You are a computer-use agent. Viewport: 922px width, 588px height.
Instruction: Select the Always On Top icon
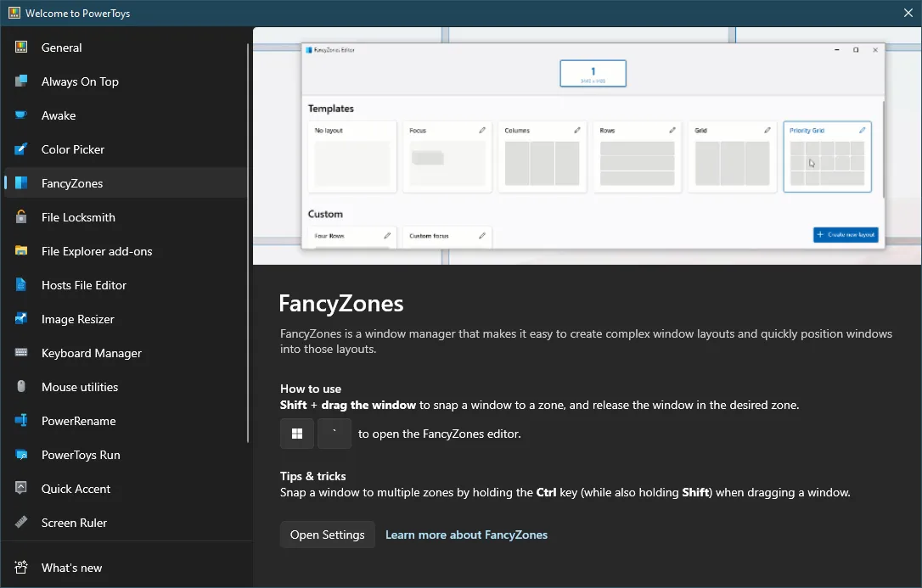(x=22, y=81)
